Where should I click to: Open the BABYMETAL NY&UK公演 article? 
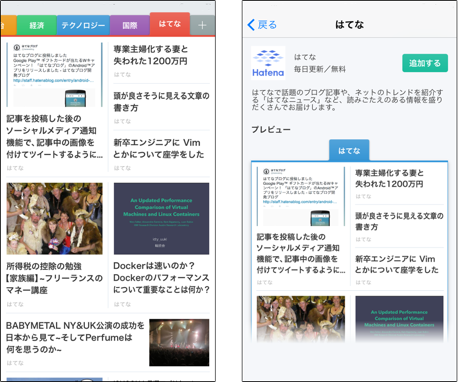click(75, 337)
